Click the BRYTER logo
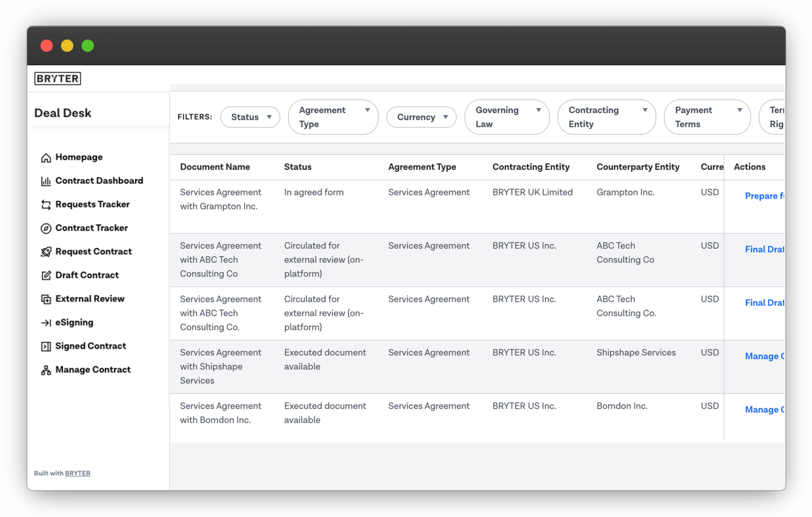The width and height of the screenshot is (812, 517). point(57,79)
